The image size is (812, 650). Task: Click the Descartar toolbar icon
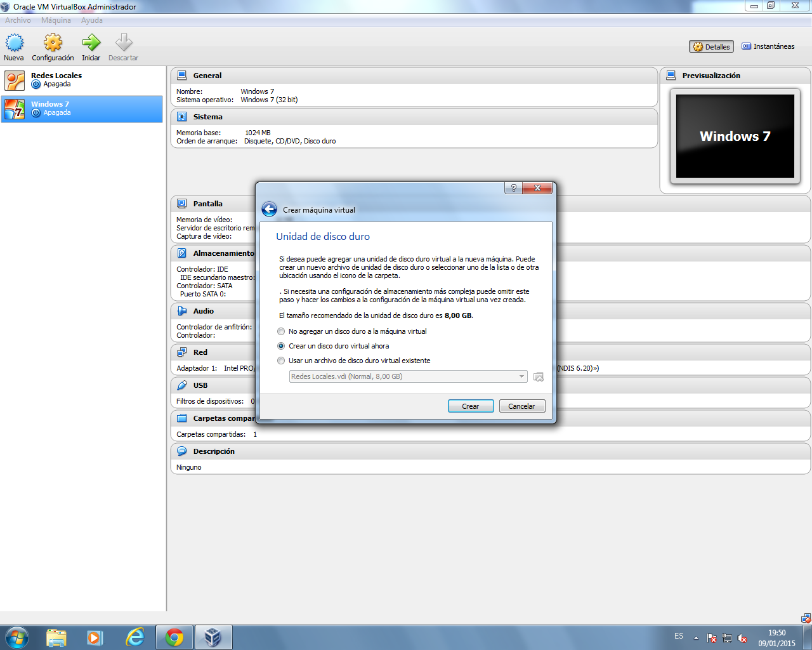124,43
